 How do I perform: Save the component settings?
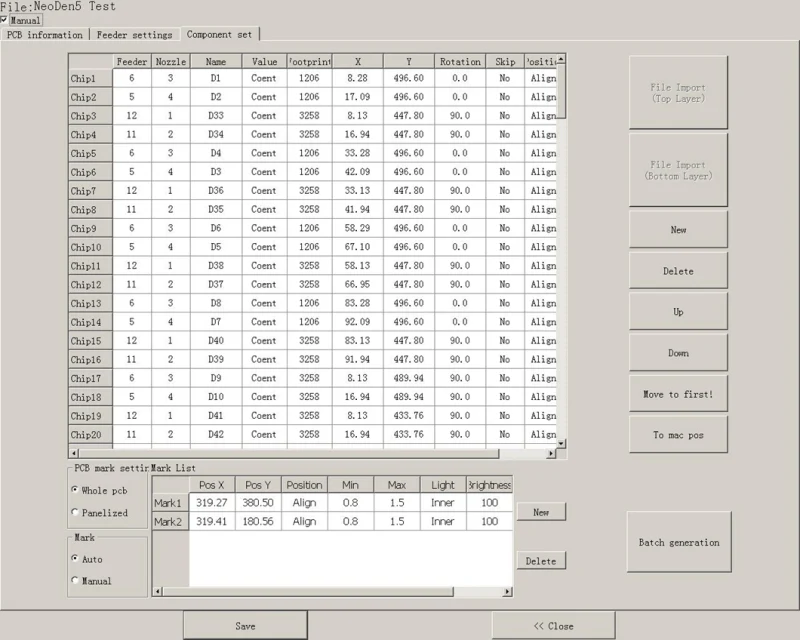click(x=245, y=626)
